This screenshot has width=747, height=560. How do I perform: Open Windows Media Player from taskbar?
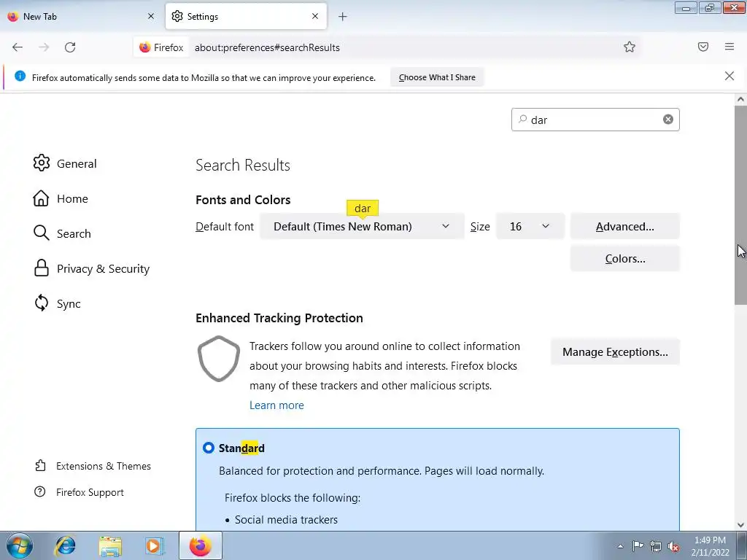[x=155, y=545]
